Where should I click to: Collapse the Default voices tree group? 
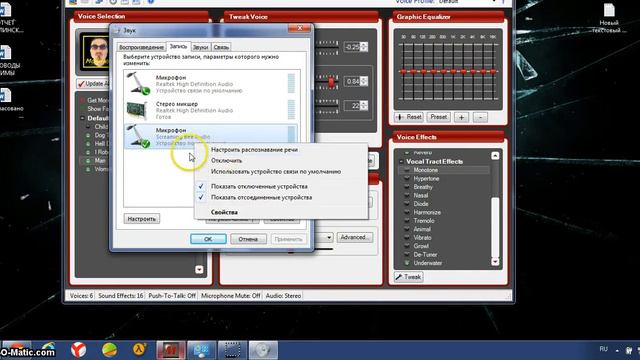(82, 118)
